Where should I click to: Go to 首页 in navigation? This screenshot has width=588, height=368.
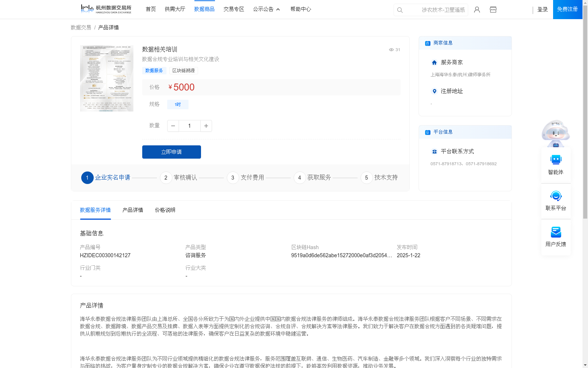click(151, 9)
